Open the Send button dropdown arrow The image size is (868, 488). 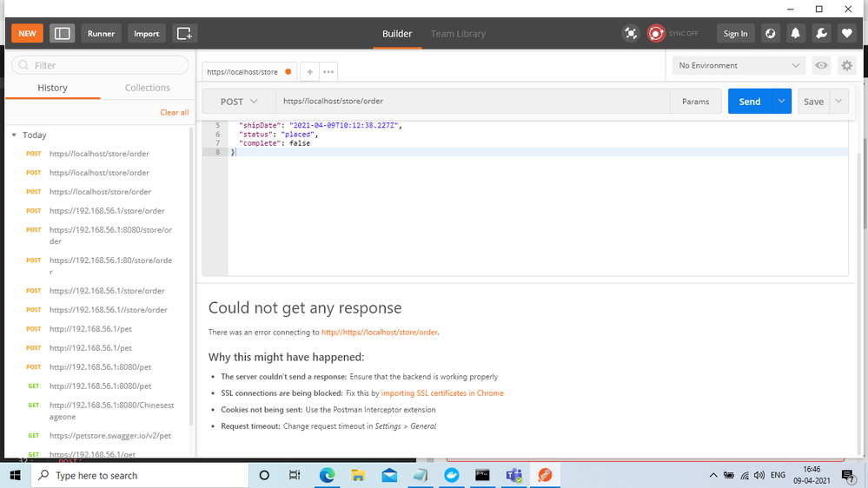782,102
